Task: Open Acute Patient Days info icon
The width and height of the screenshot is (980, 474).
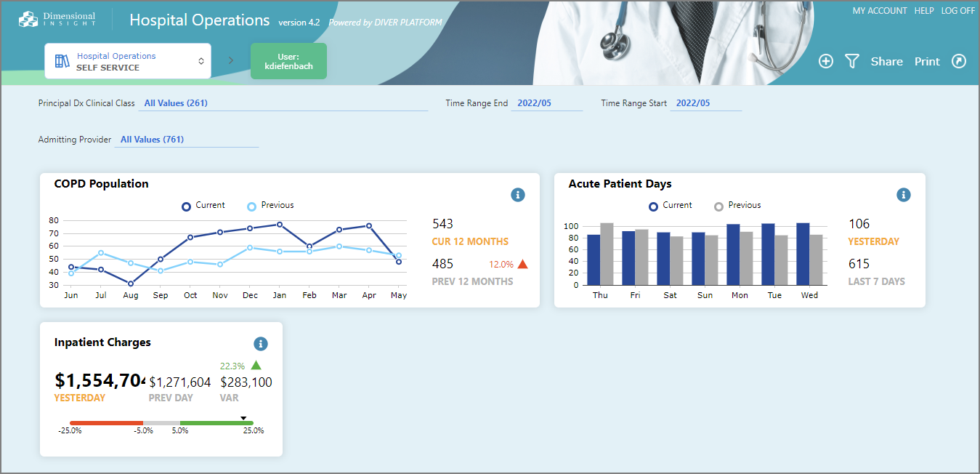Action: pos(903,195)
